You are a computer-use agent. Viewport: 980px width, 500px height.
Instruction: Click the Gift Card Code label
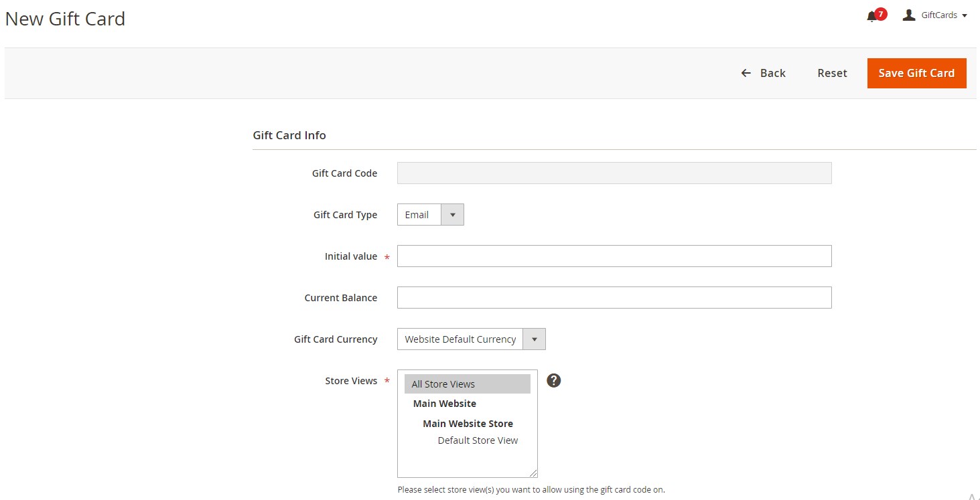pyautogui.click(x=344, y=173)
